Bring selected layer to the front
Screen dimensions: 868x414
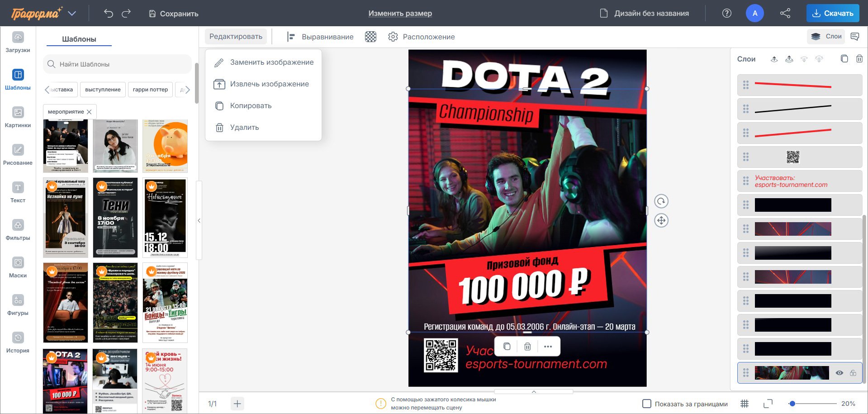tap(789, 59)
